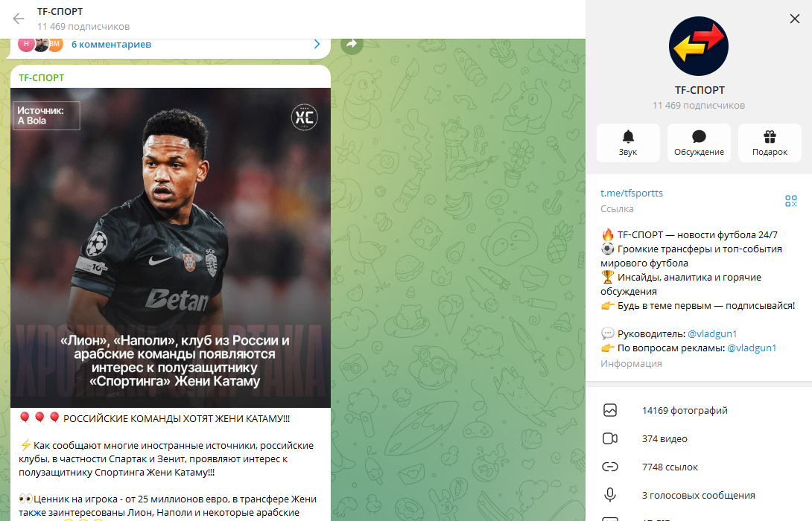Open the 14169 фотографий media list
812x521 pixels.
[x=699, y=410]
